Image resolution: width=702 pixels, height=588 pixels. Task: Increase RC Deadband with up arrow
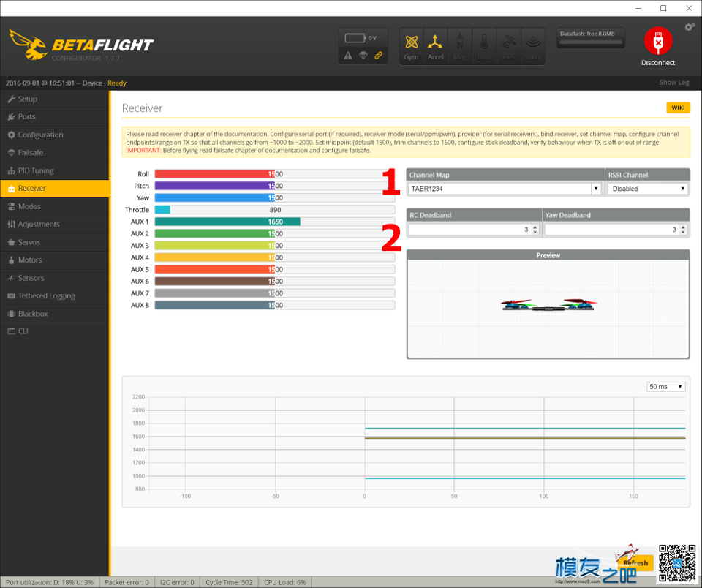click(535, 227)
